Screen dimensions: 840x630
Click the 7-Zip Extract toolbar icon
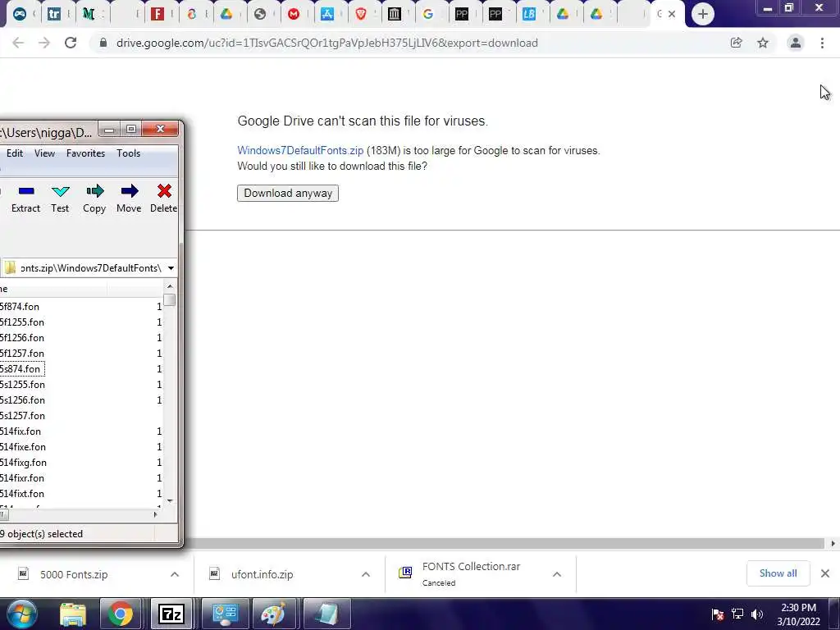tap(25, 191)
